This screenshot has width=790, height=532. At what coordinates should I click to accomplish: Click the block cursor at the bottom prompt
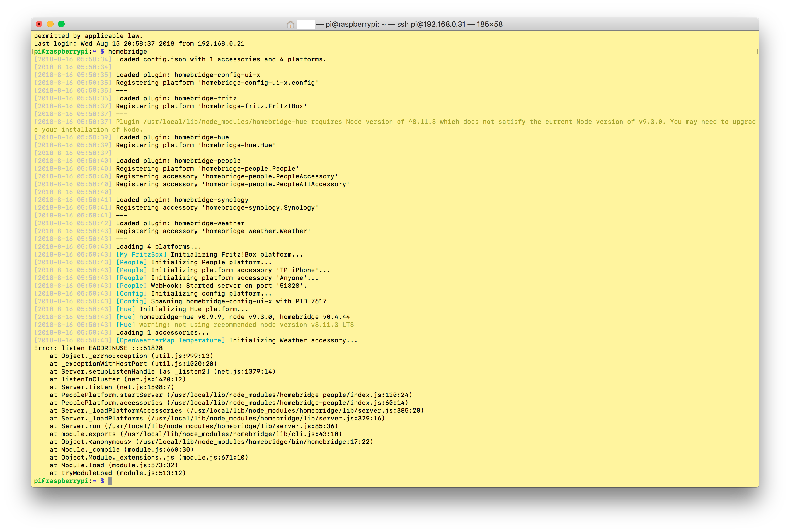(x=110, y=481)
